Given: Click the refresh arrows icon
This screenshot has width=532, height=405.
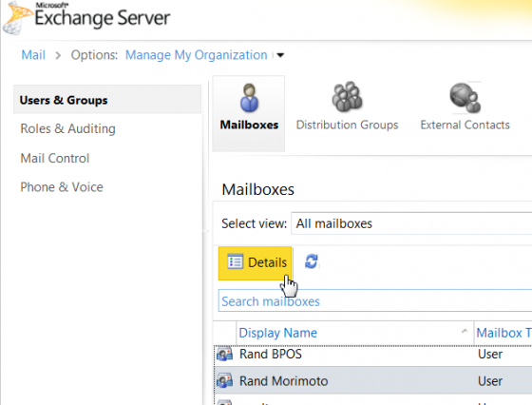Looking at the screenshot, I should (x=312, y=261).
